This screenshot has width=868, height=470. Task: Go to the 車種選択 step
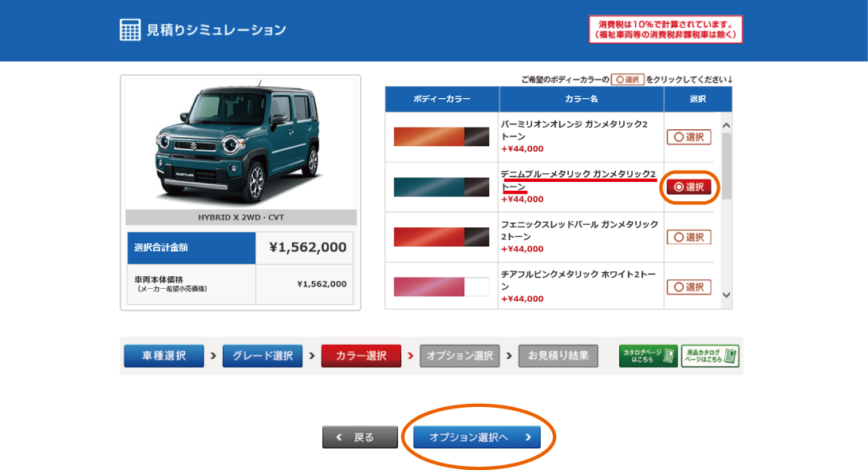[164, 356]
